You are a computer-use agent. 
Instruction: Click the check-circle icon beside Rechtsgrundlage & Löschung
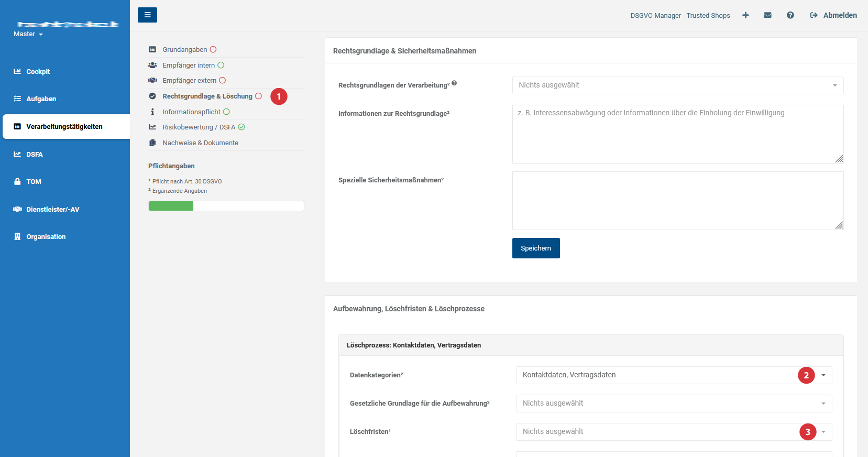click(x=152, y=96)
